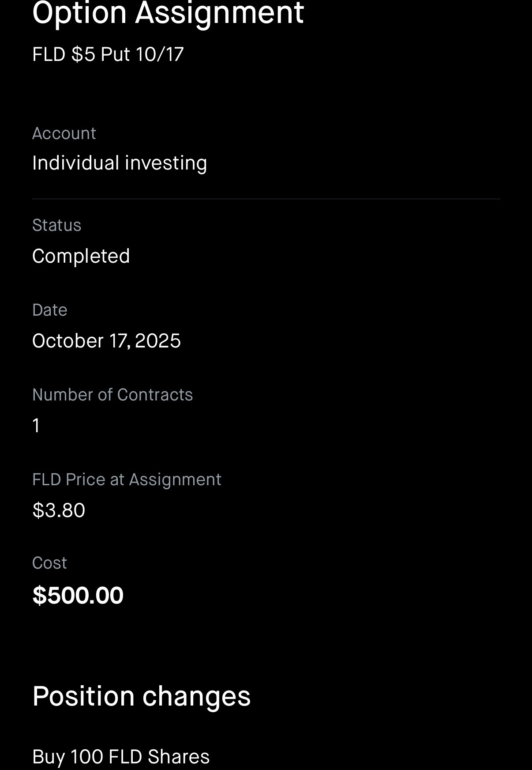Click the divider line below Individual investing

click(x=266, y=199)
